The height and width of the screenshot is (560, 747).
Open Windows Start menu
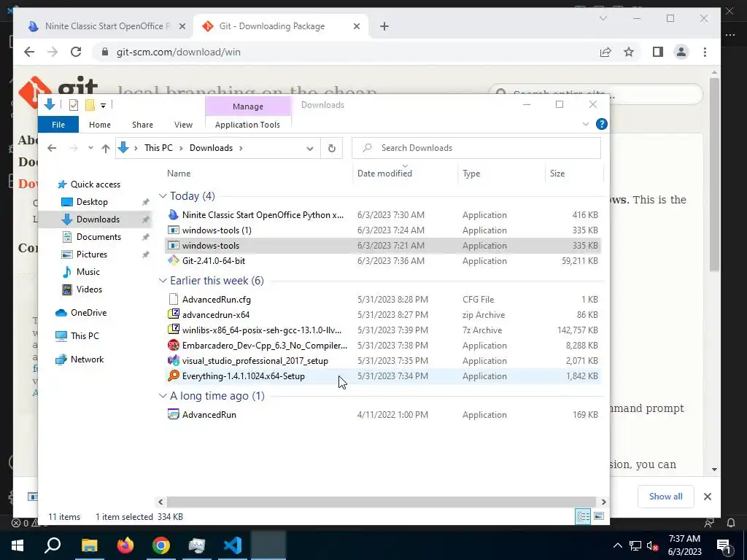pyautogui.click(x=18, y=545)
